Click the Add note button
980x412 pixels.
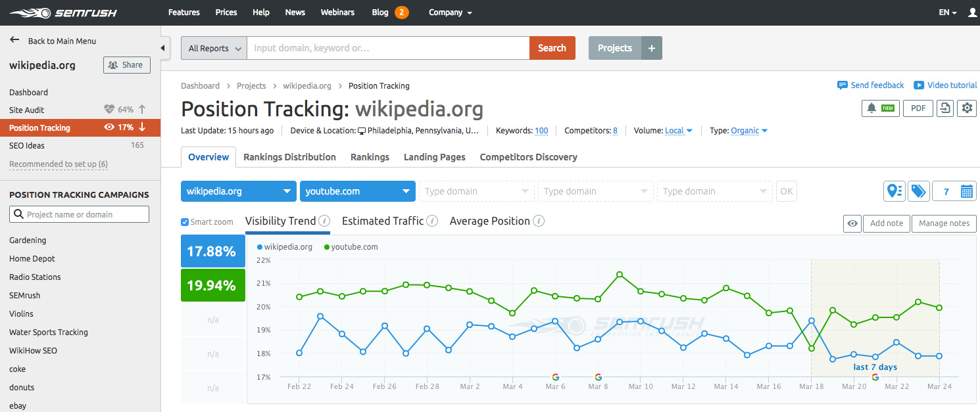(887, 223)
